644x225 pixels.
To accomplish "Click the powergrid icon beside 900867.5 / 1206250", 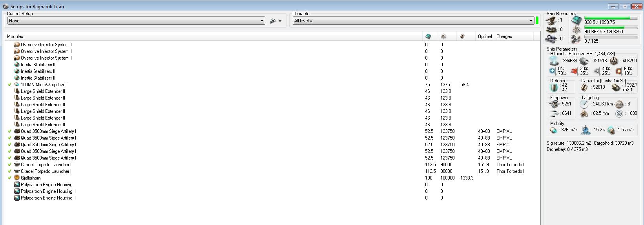I will pos(576,30).
